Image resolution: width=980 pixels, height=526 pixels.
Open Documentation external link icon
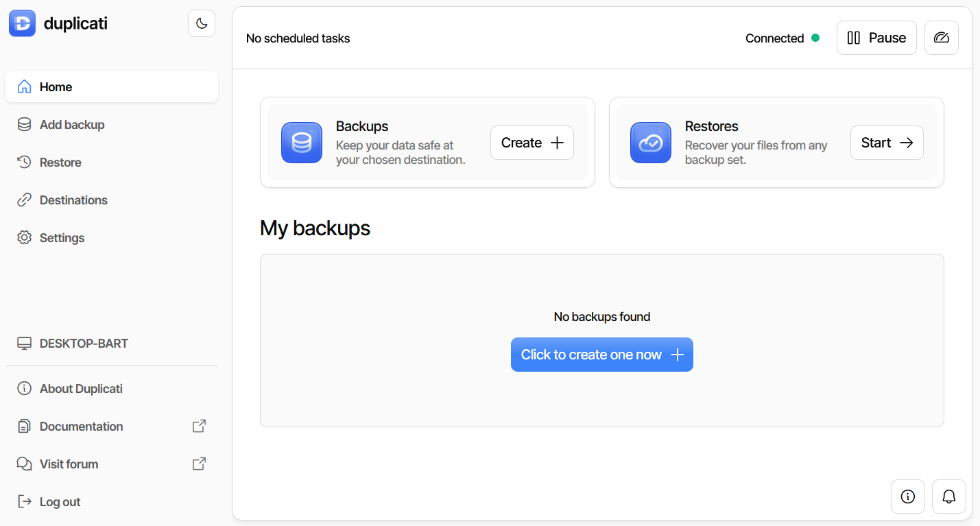click(x=199, y=426)
